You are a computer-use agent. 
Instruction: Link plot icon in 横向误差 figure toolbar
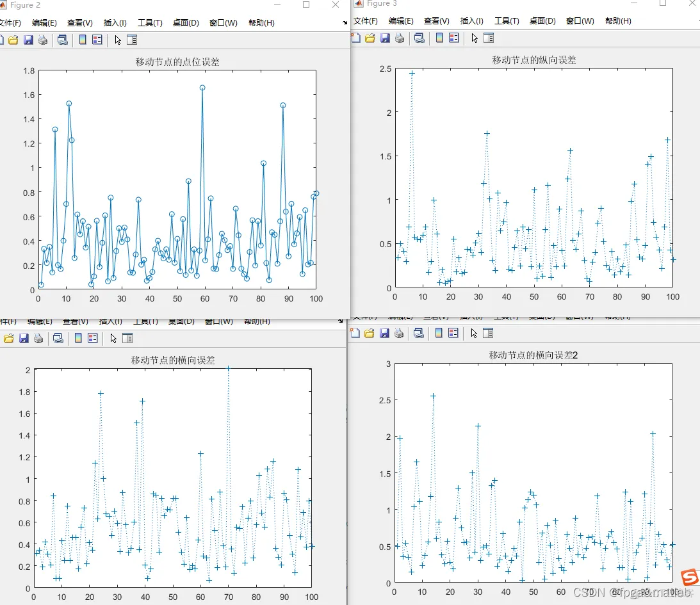(x=58, y=339)
